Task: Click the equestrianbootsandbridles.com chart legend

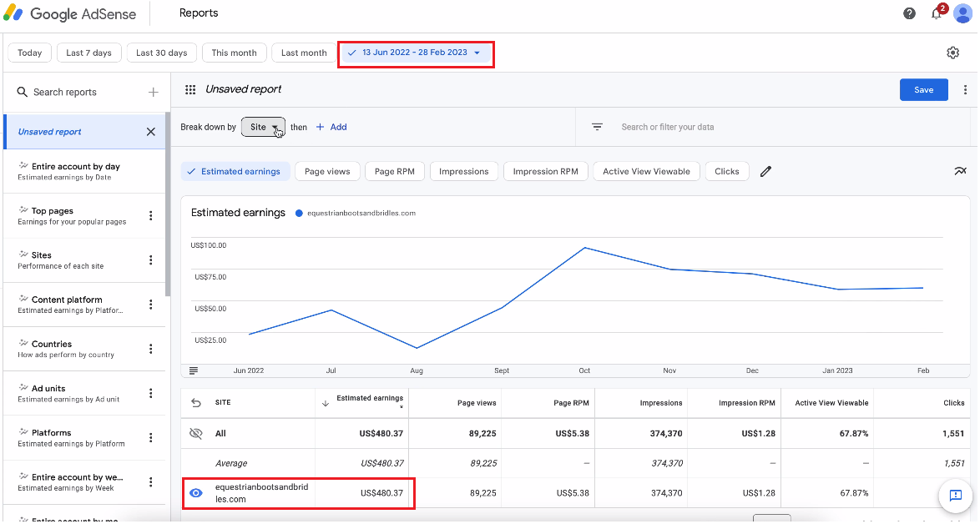Action: [x=356, y=214]
